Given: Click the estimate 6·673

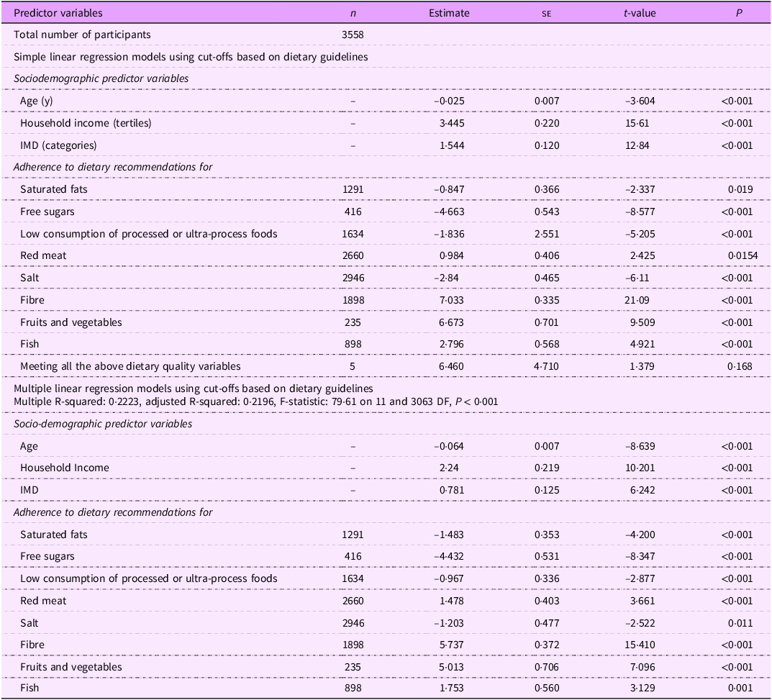Looking at the screenshot, I should click(x=452, y=322).
